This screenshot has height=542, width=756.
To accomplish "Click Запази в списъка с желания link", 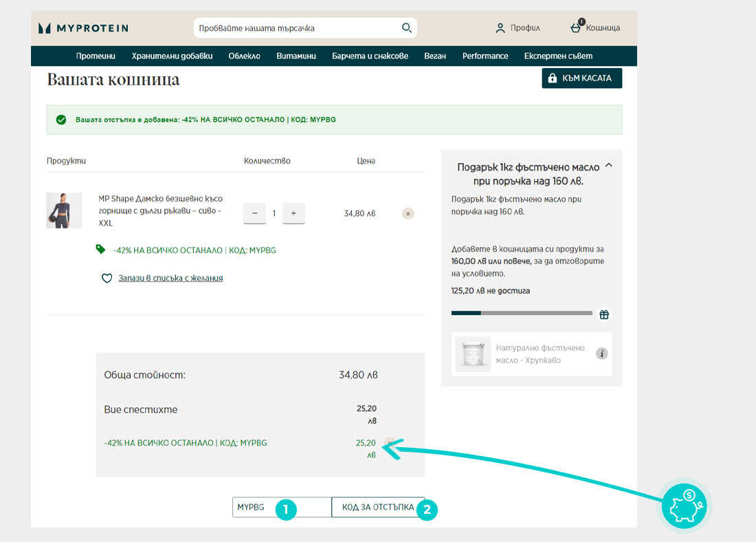I will pos(170,278).
